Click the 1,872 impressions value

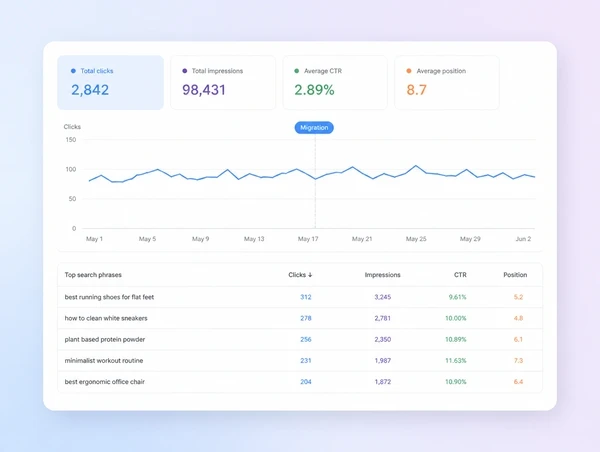tap(383, 382)
